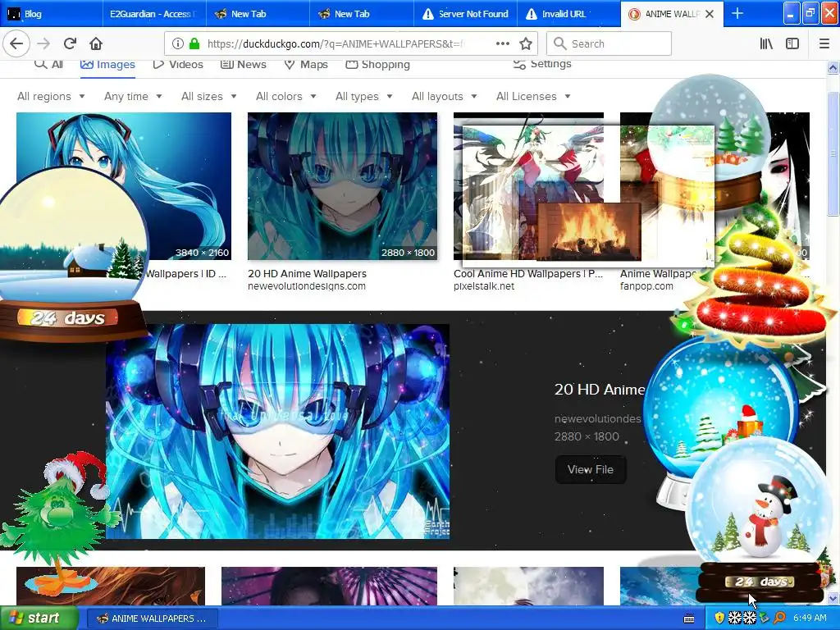
Task: Open the All search results
Action: coord(48,64)
